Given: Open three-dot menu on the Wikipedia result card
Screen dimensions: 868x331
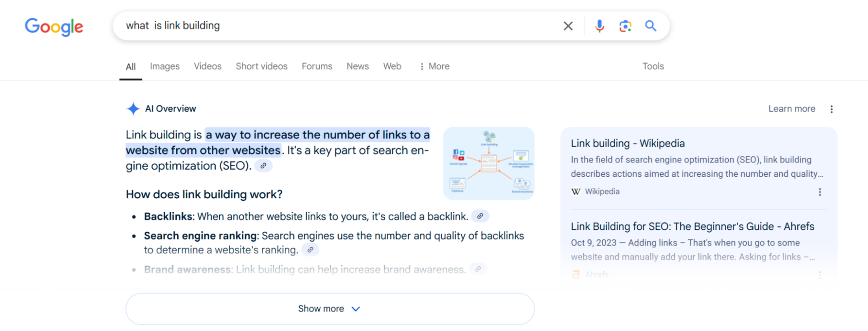Looking at the screenshot, I should click(x=820, y=192).
